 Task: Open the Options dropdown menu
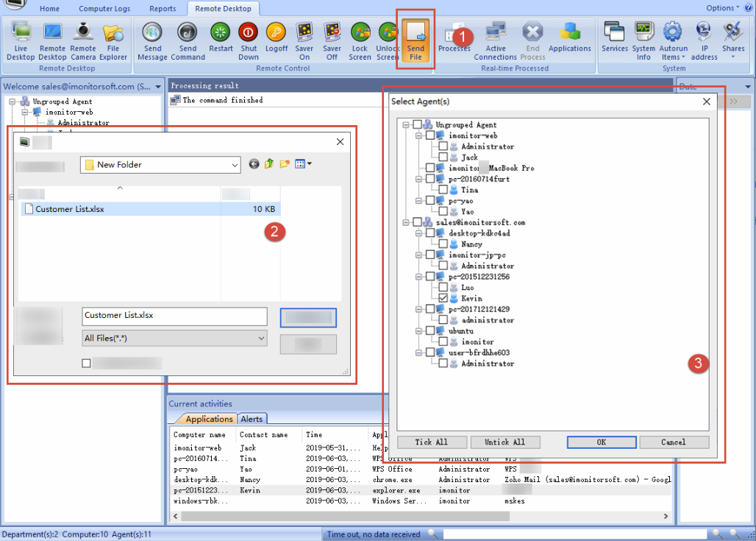(722, 8)
